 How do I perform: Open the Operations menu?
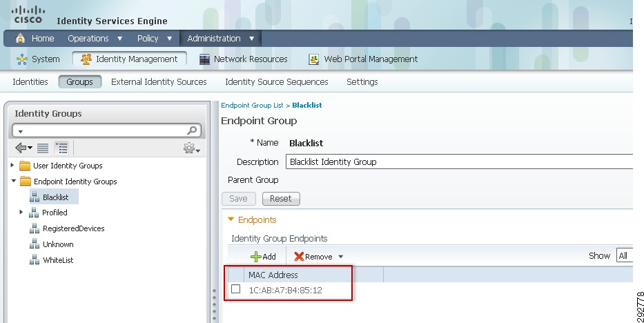[x=88, y=39]
